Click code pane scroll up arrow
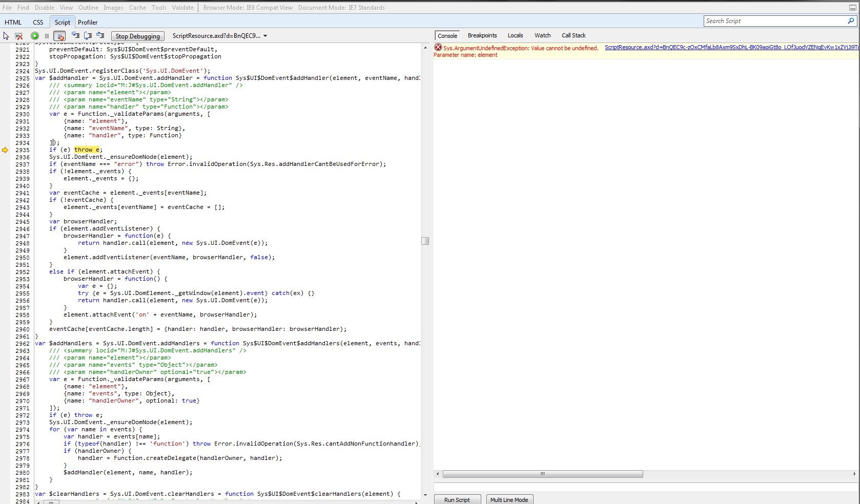The image size is (860, 504). pos(425,47)
